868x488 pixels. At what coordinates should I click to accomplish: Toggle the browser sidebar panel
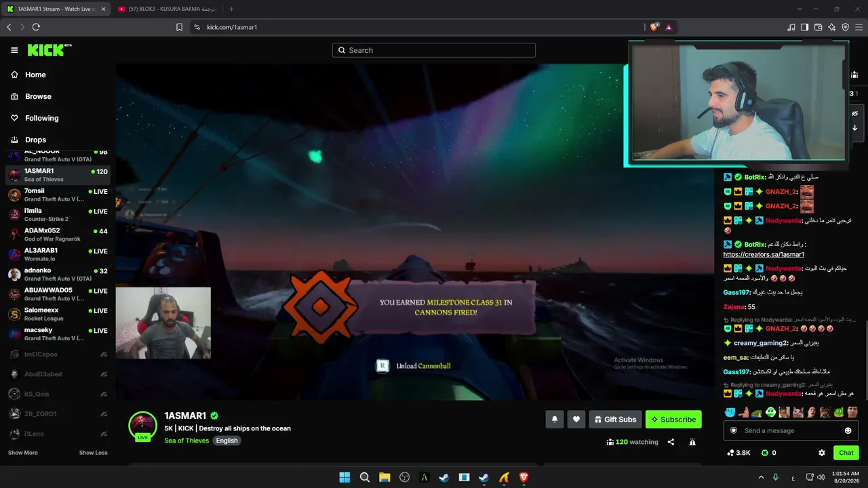[804, 27]
